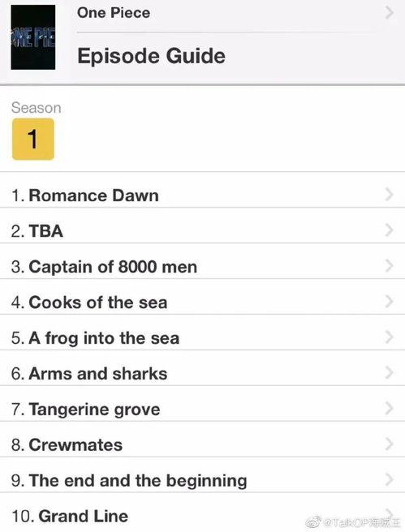Open episode 10 Grand Line
Image resolution: width=405 pixels, height=532 pixels.
tap(202, 516)
